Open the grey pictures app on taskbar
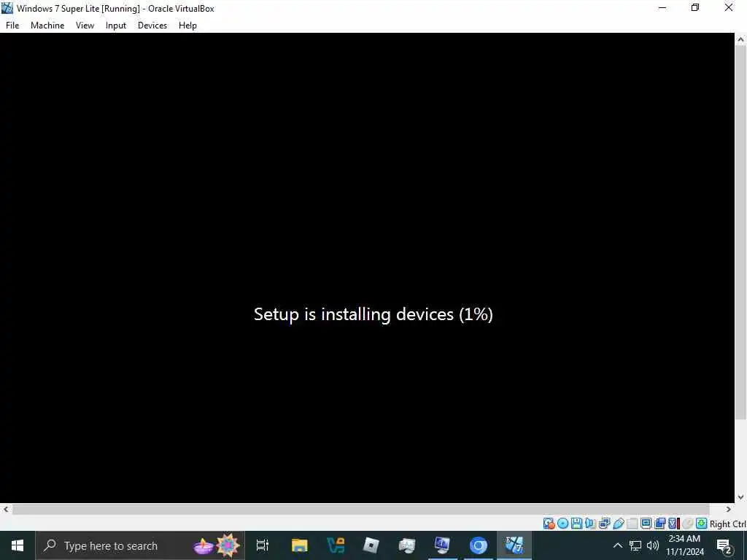 point(407,545)
